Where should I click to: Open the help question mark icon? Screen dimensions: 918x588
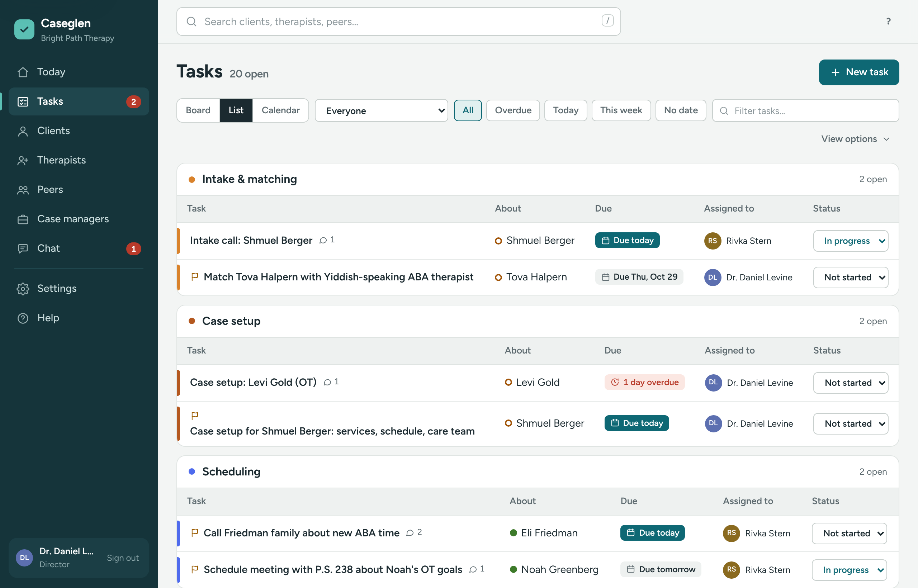coord(888,22)
